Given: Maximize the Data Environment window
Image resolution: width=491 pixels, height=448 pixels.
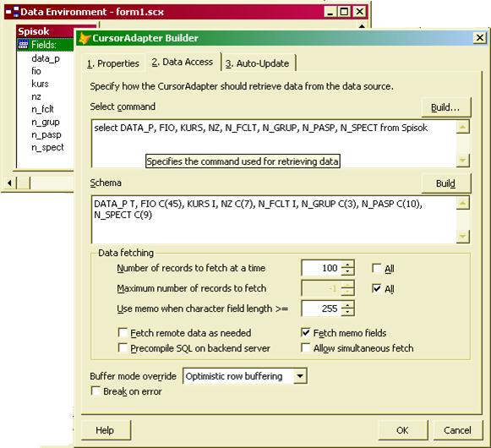Looking at the screenshot, I should tap(344, 12).
